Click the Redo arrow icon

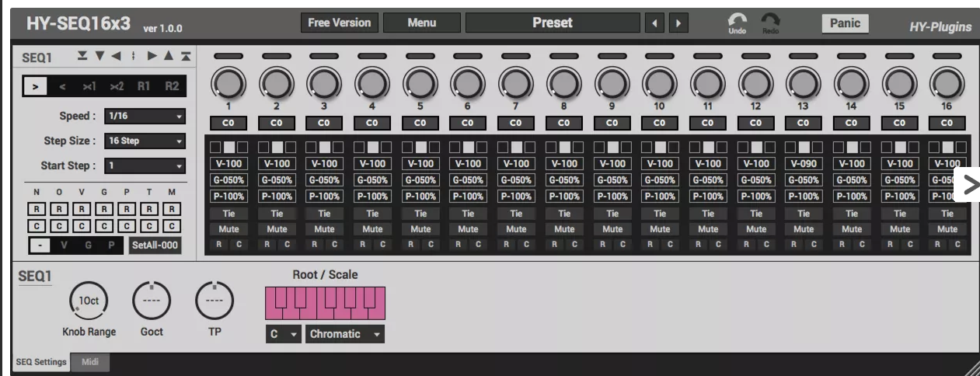tap(770, 20)
